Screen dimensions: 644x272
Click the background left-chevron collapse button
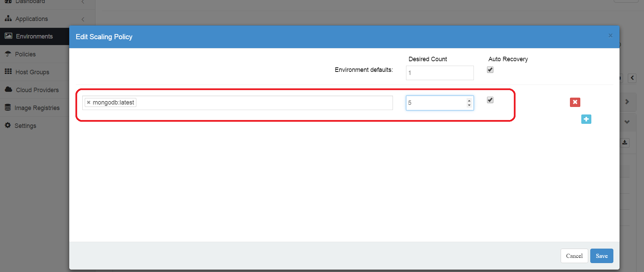click(x=632, y=78)
